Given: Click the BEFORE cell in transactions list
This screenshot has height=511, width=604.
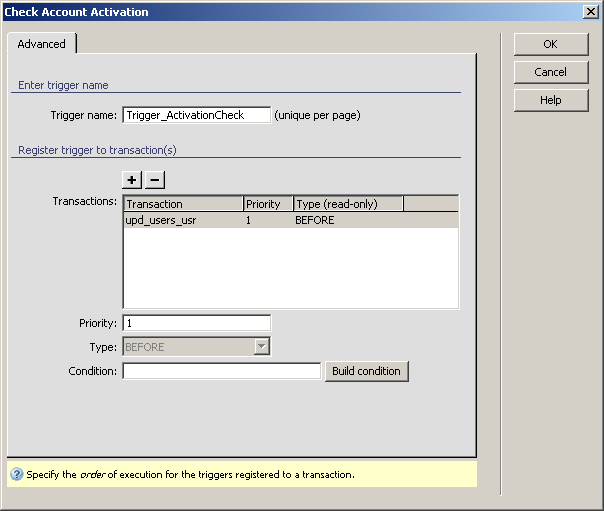Looking at the screenshot, I should coord(314,220).
